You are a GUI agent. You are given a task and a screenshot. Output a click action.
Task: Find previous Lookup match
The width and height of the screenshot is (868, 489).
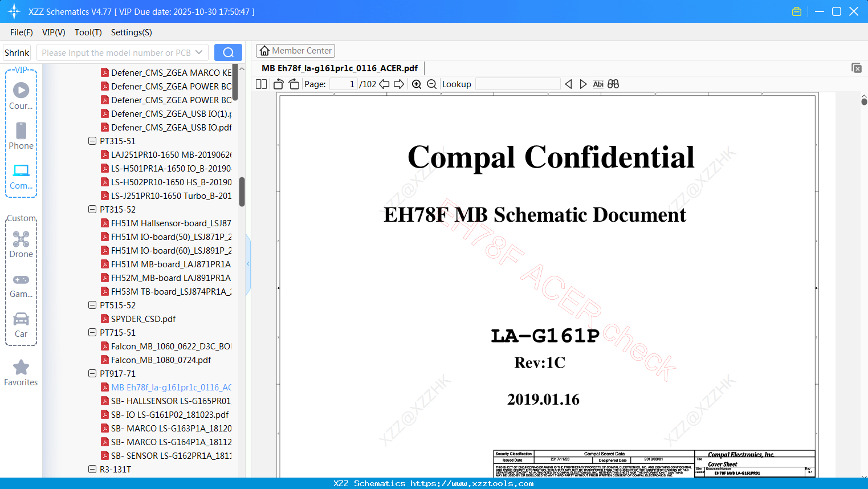click(568, 84)
